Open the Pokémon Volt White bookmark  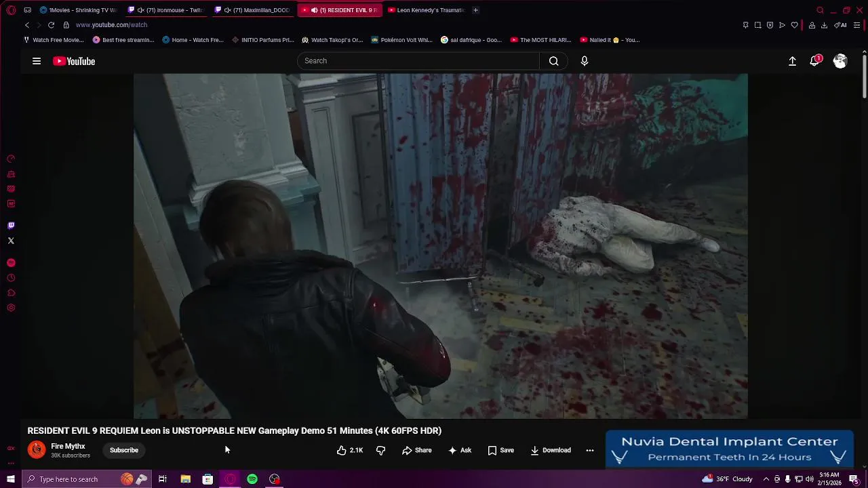coord(402,40)
